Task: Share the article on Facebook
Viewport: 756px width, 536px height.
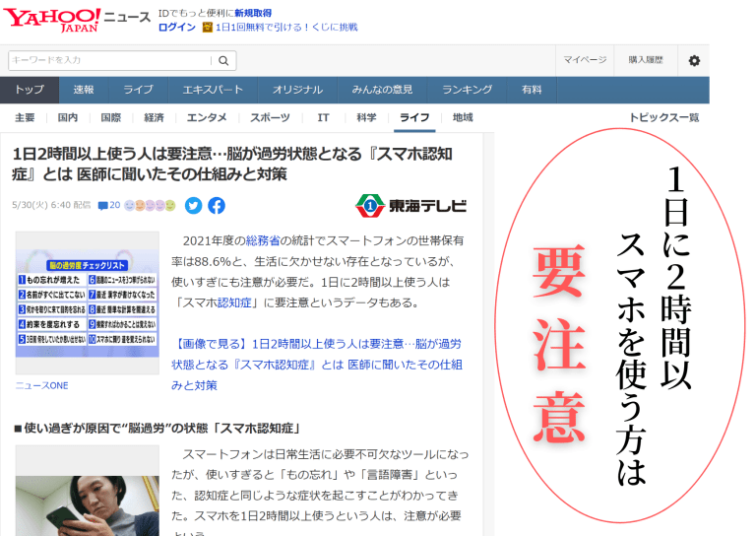Action: tap(217, 206)
